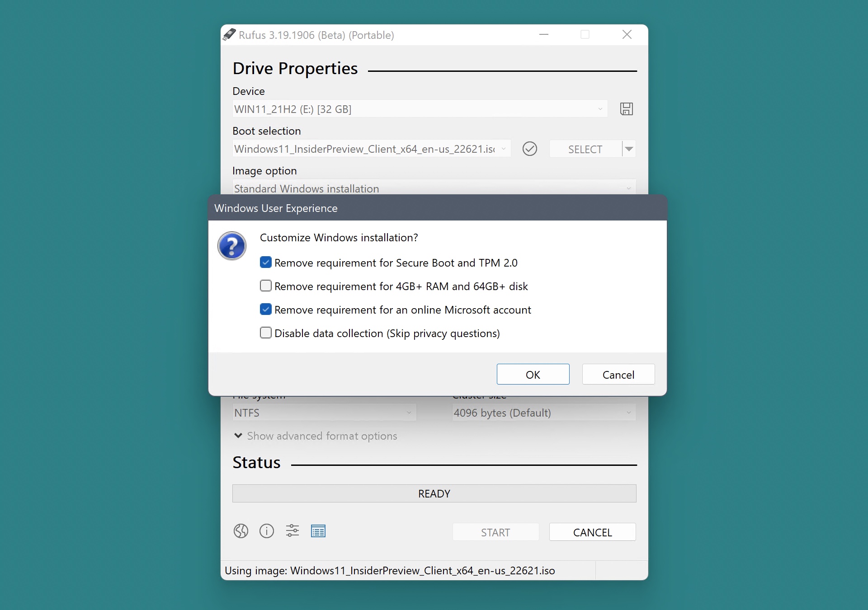Image resolution: width=868 pixels, height=610 pixels.
Task: Disable Remove requirement for online Microsoft account
Action: click(x=265, y=310)
